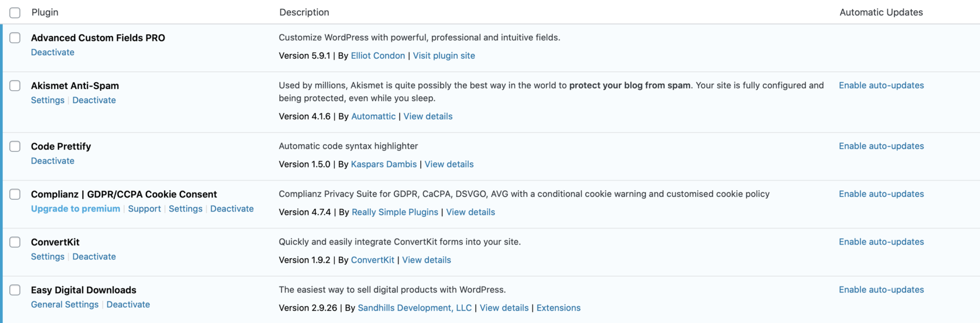Check the select-all plugins checkbox in header
The image size is (980, 323).
click(15, 13)
